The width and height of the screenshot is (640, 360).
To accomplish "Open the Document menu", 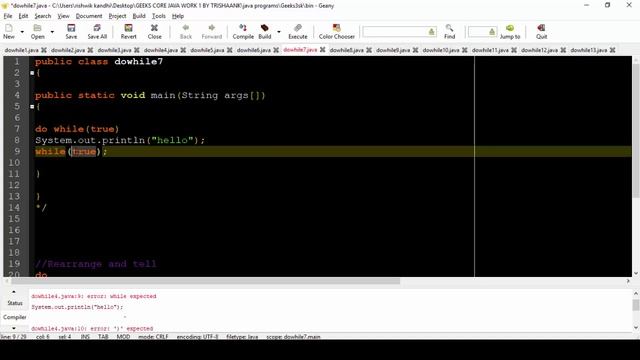I will tap(89, 16).
